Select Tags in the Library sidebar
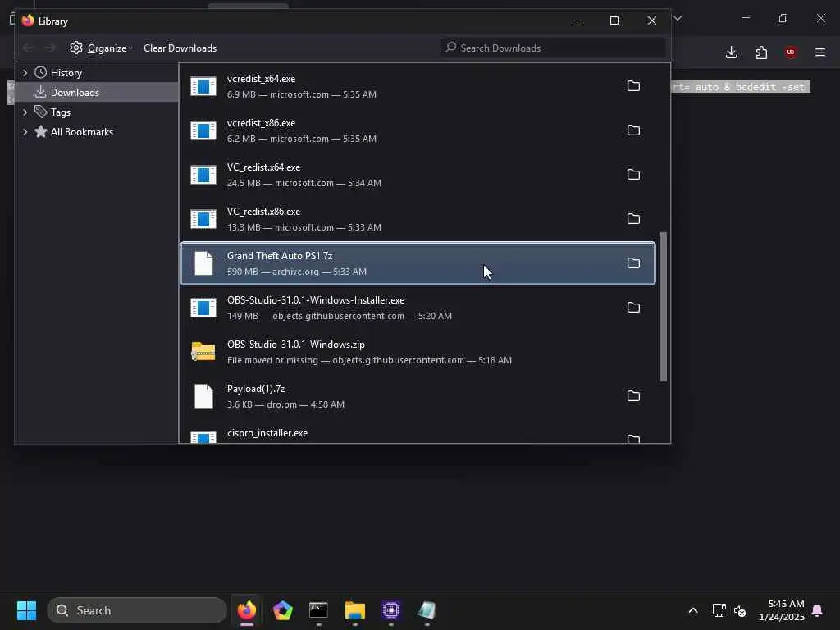Viewport: 840px width, 630px height. [97, 112]
